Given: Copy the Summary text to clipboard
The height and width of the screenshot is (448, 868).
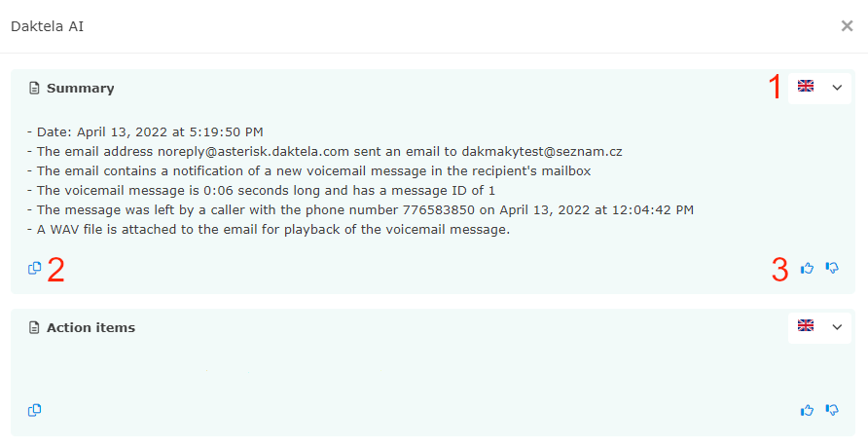Looking at the screenshot, I should click(x=35, y=268).
